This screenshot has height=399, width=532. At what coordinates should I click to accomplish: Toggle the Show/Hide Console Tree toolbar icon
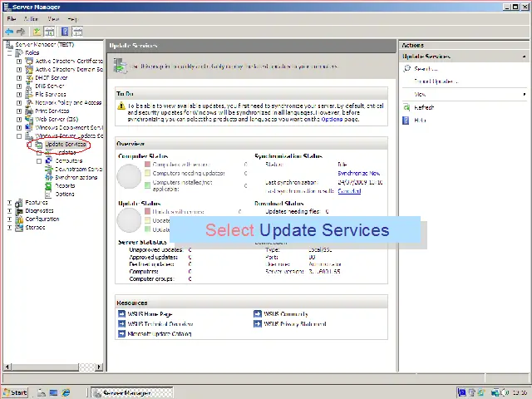coord(50,32)
